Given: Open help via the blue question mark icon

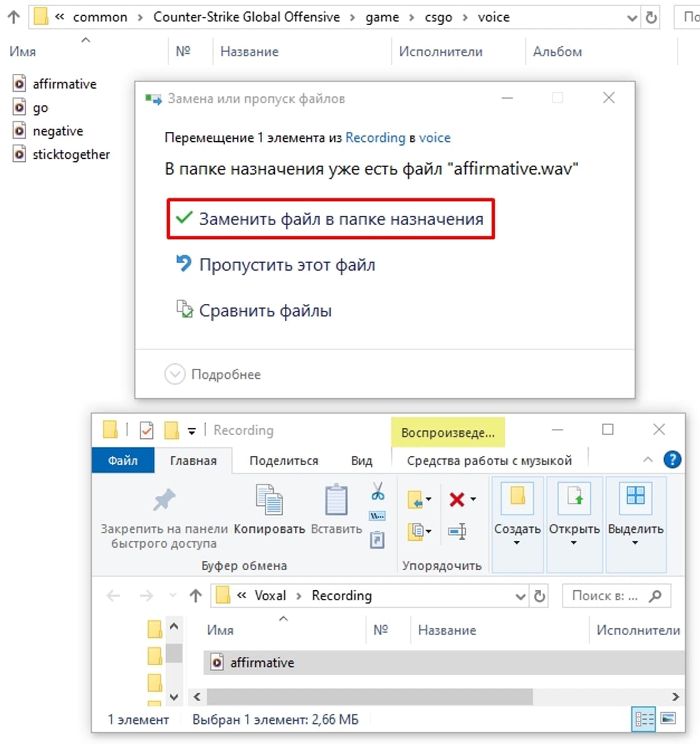Looking at the screenshot, I should 672,460.
